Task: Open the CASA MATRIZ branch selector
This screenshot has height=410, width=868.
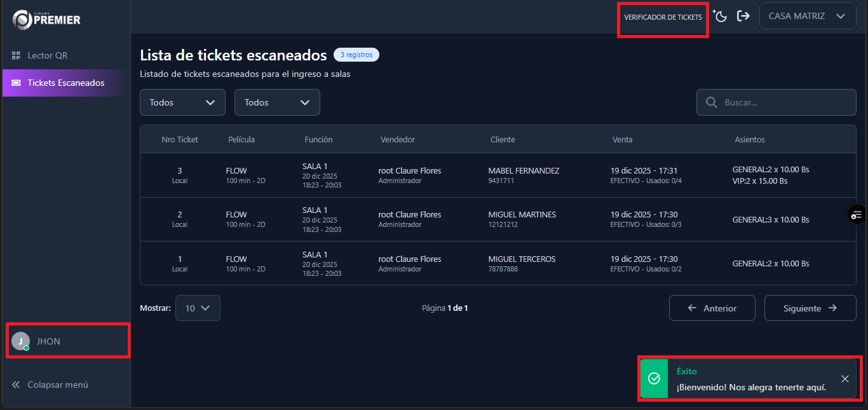Action: tap(807, 16)
